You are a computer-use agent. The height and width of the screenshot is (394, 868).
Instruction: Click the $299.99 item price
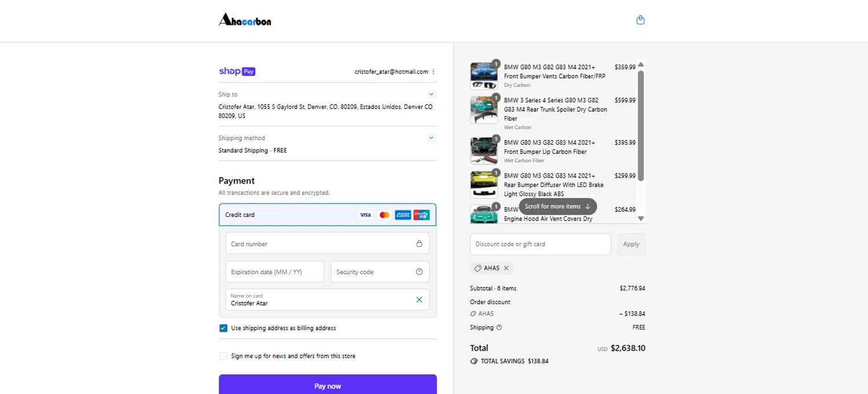625,176
